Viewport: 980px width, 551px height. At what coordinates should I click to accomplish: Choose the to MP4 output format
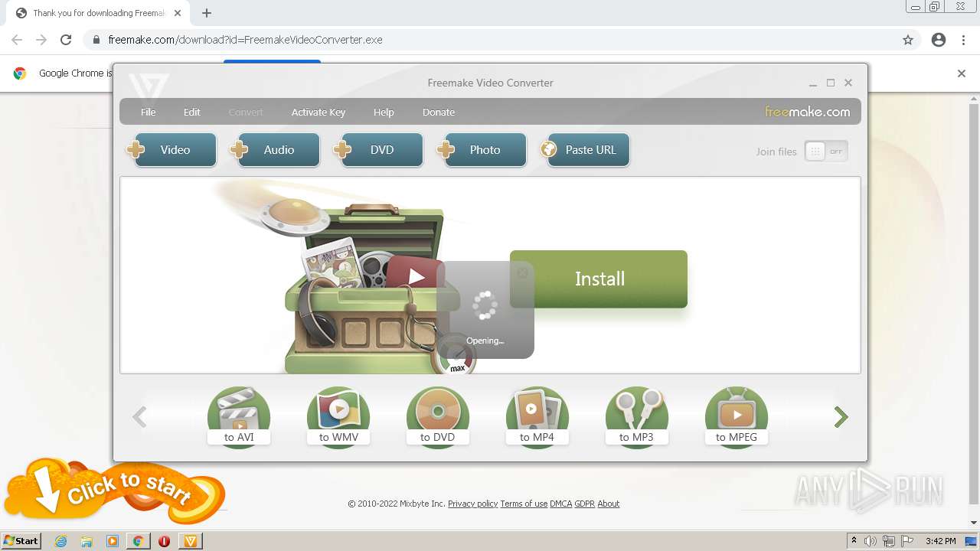coord(537,417)
